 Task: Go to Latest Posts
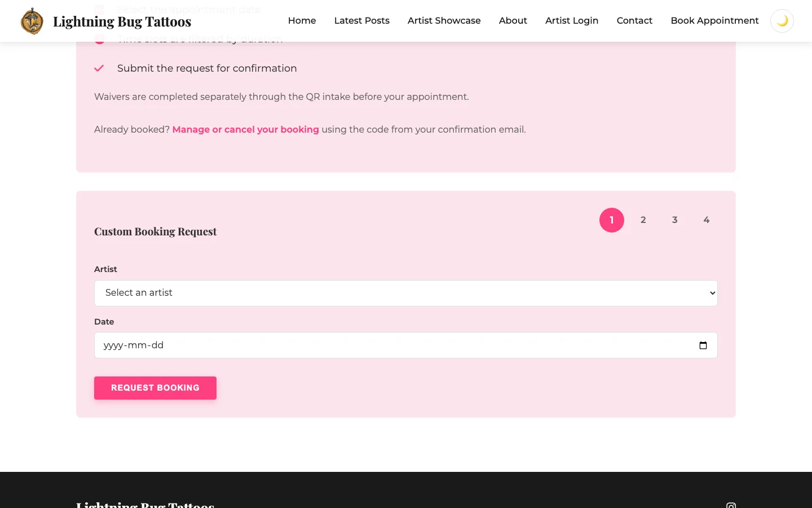(x=362, y=21)
